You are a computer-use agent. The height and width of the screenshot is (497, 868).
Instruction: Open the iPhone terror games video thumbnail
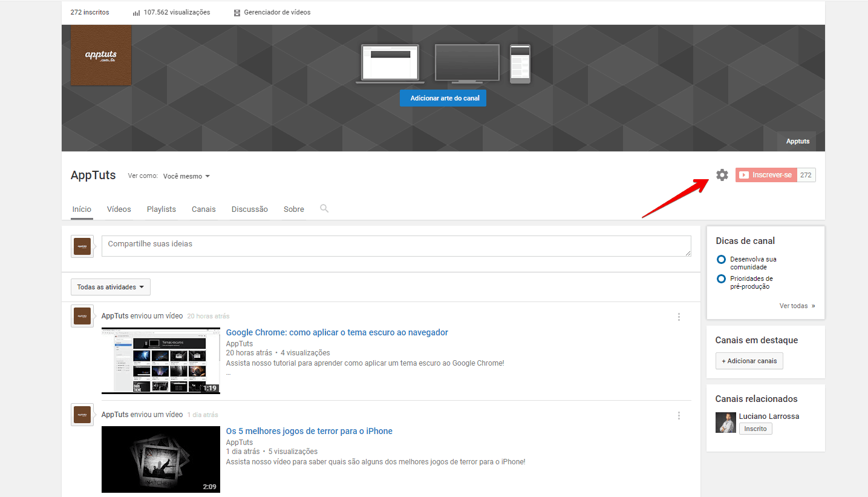point(161,459)
